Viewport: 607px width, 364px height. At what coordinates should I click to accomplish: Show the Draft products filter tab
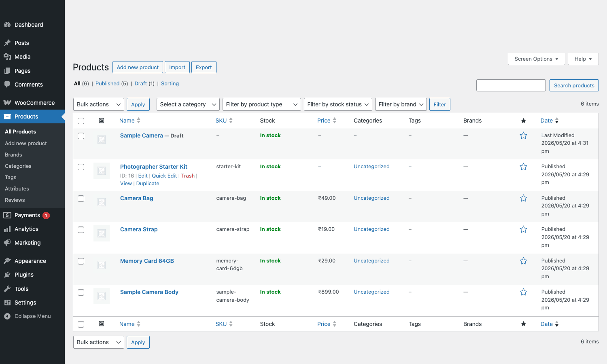tap(141, 83)
